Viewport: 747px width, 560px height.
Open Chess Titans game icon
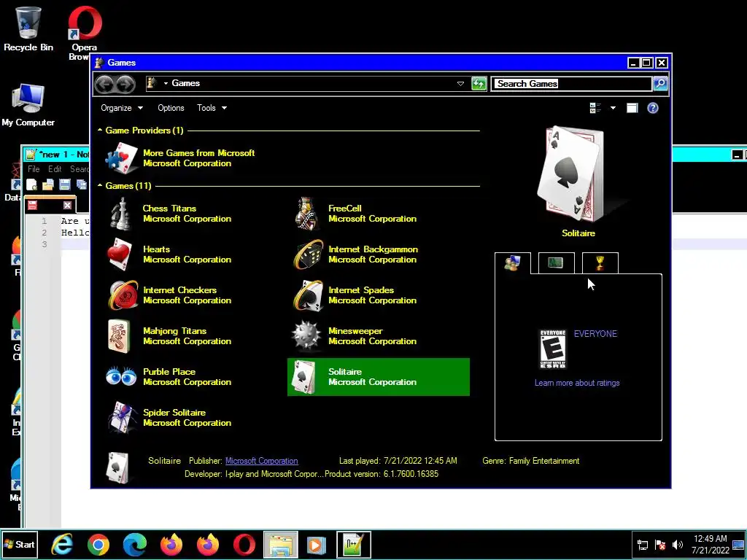(120, 214)
